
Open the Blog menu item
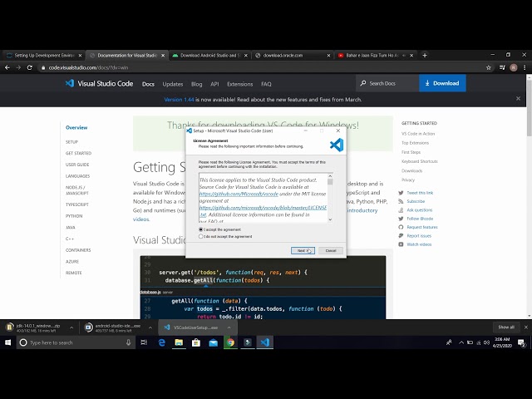click(197, 84)
